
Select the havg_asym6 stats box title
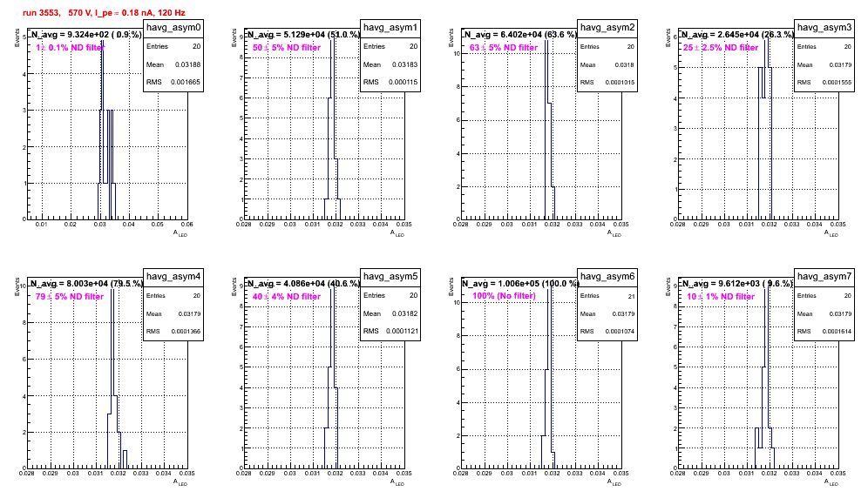coord(607,276)
